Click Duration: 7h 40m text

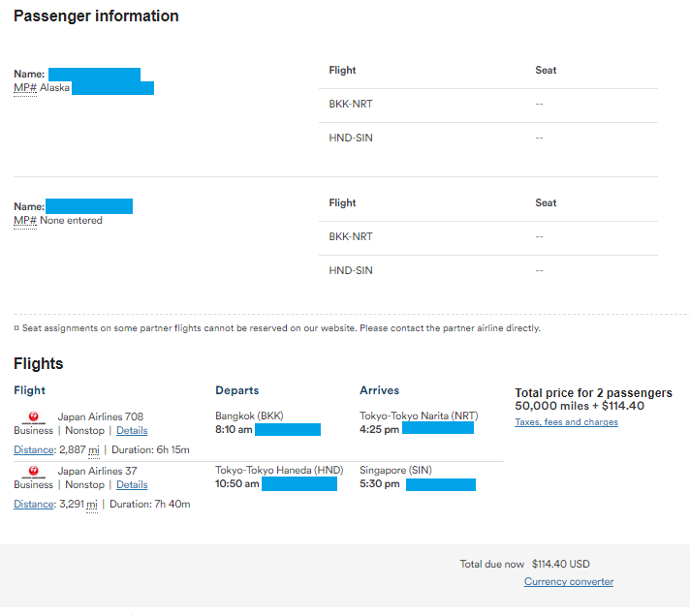point(149,504)
